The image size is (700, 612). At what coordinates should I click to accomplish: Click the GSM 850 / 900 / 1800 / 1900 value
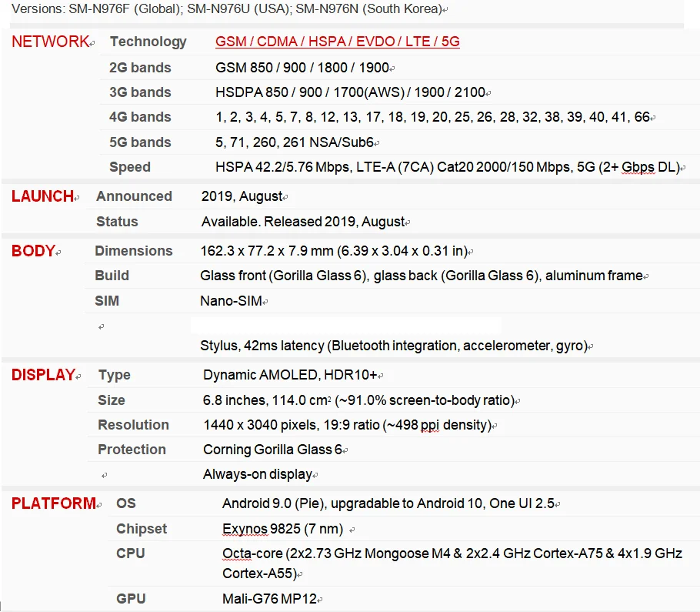(302, 68)
